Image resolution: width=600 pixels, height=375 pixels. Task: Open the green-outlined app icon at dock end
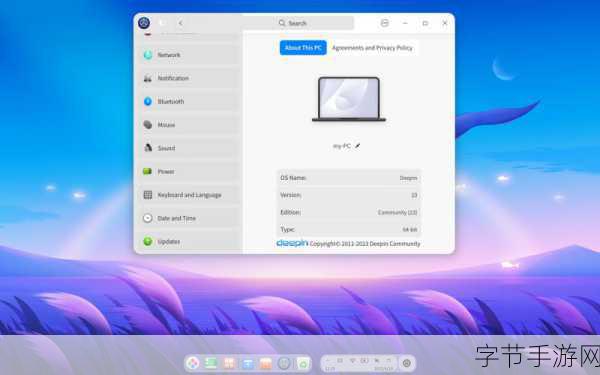point(303,363)
